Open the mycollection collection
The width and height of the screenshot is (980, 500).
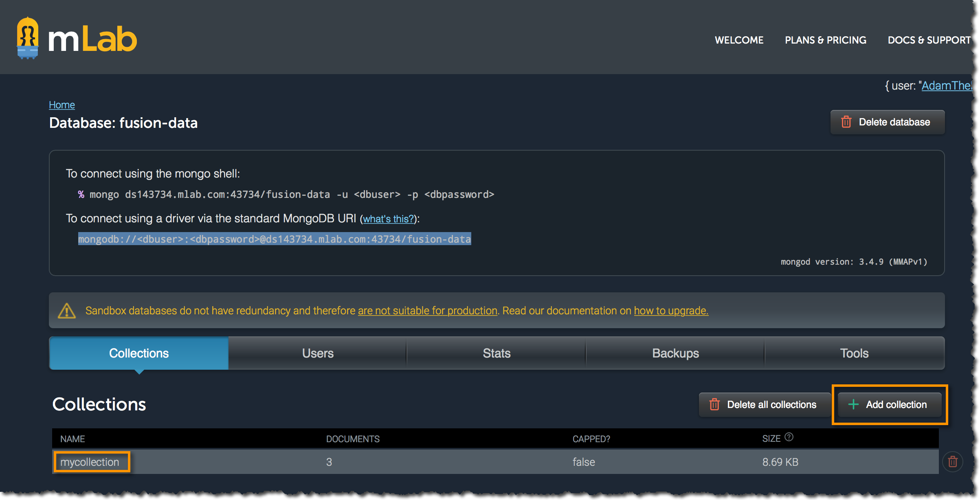coord(90,462)
